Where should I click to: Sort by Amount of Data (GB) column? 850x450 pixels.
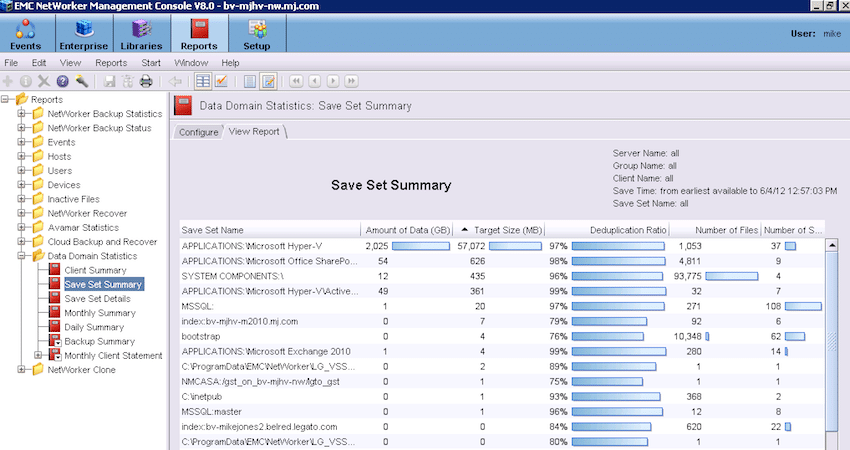coord(407,230)
